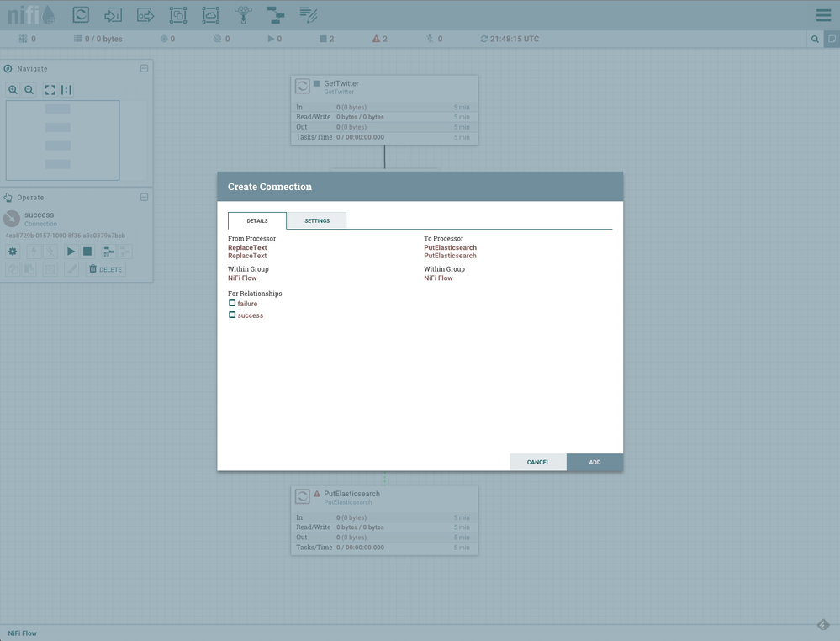Viewport: 840px width, 641px height.
Task: Select the Remote Process Group toolbar icon
Action: pyautogui.click(x=210, y=14)
